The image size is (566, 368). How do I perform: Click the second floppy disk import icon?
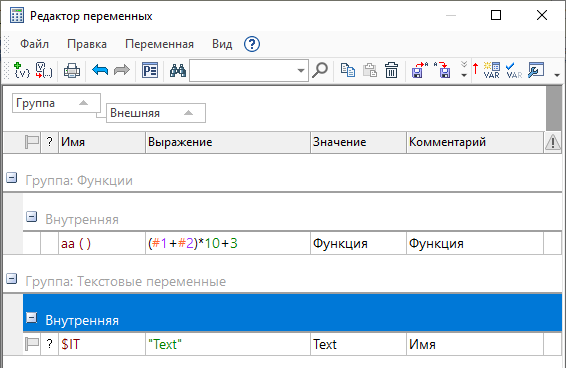pyautogui.click(x=442, y=70)
